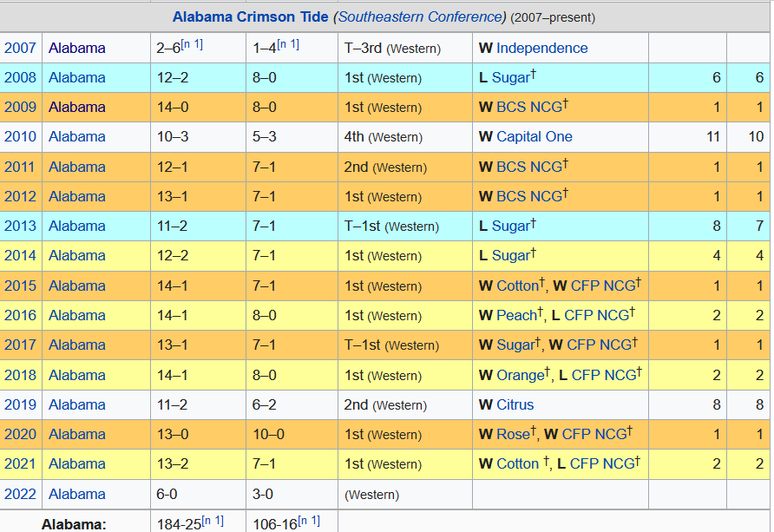Open footnote n 1 beside the 184-25 total
Image resolution: width=774 pixels, height=532 pixels.
(x=213, y=521)
